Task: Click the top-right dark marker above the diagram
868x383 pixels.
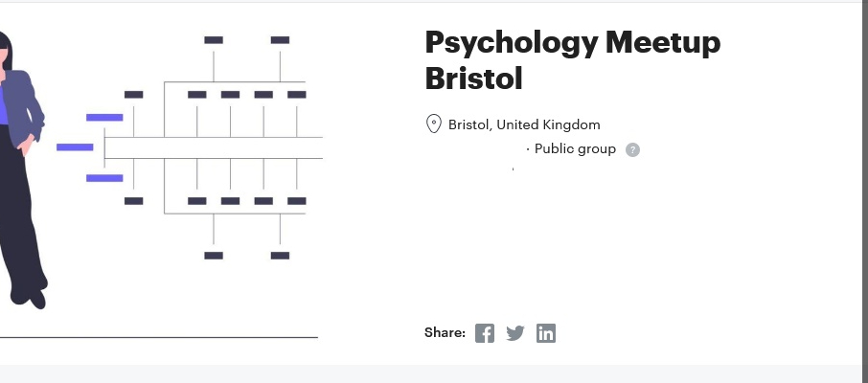Action: click(x=280, y=40)
